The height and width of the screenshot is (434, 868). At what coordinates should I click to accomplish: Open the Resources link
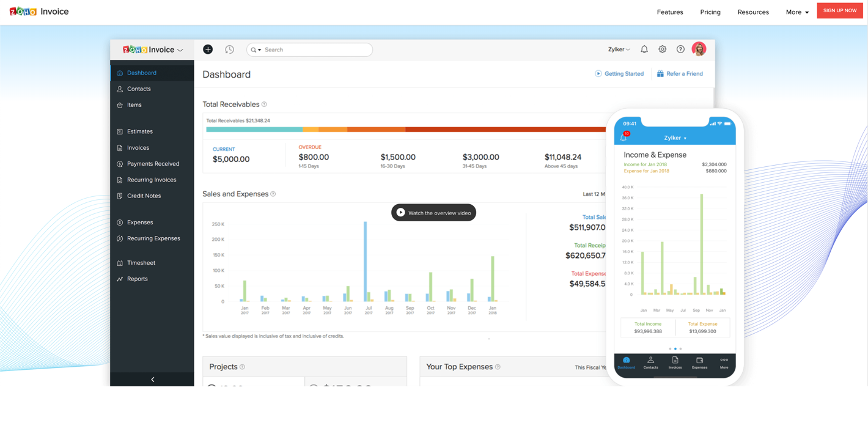coord(753,12)
